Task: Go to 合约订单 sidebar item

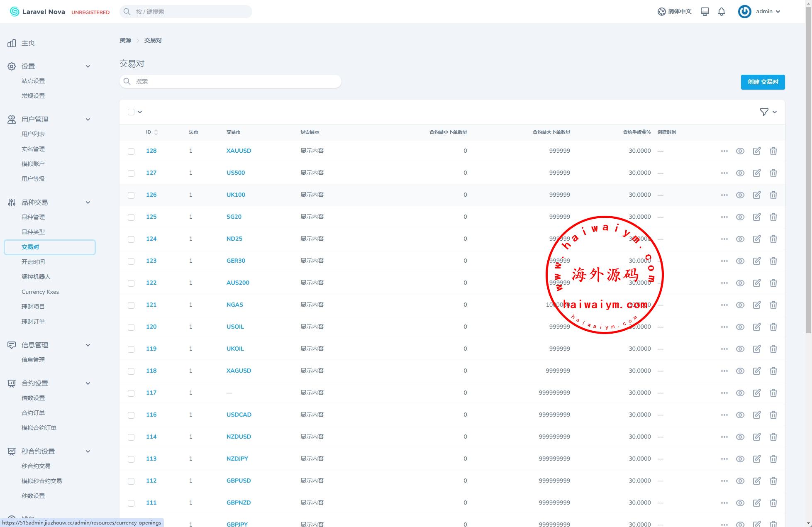Action: coord(33,413)
